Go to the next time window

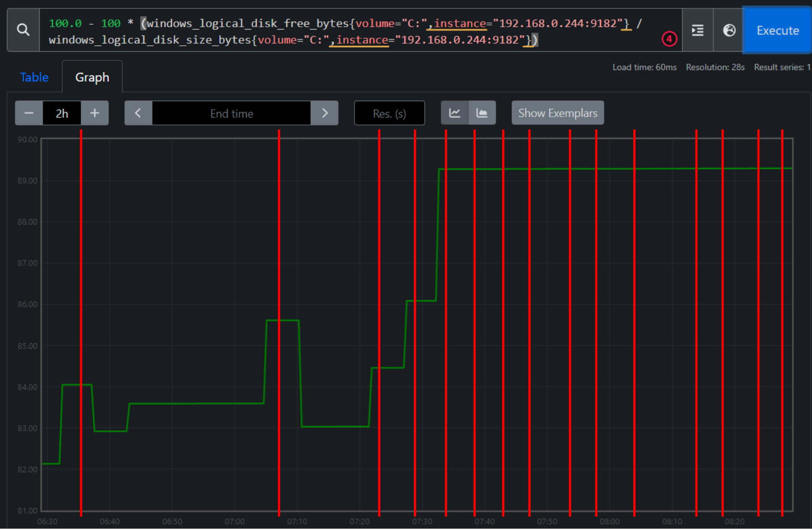pyautogui.click(x=324, y=113)
